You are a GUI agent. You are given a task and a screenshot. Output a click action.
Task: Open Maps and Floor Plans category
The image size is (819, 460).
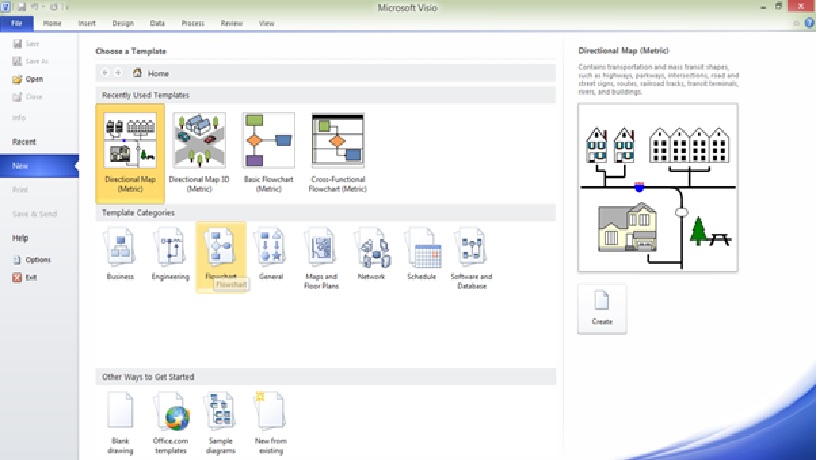[321, 258]
